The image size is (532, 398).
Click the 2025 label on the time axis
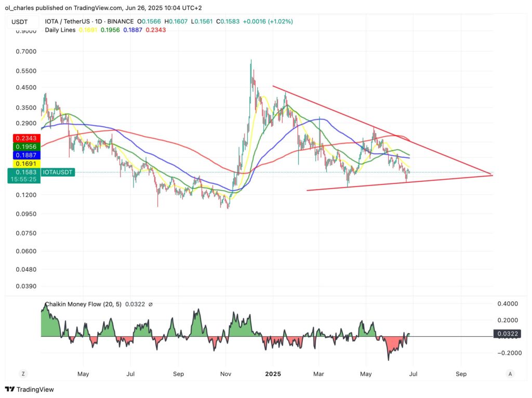pyautogui.click(x=273, y=374)
